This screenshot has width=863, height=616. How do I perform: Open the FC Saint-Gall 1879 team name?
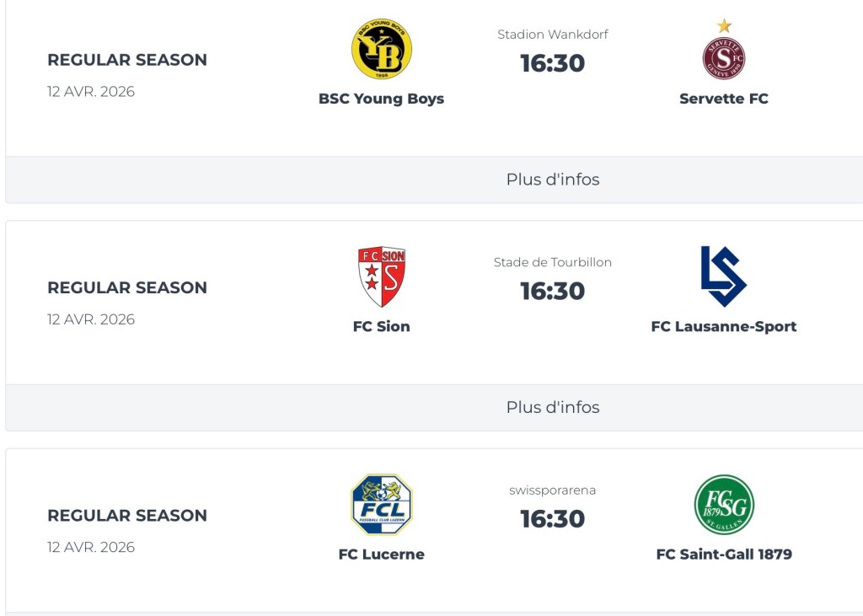coord(724,554)
